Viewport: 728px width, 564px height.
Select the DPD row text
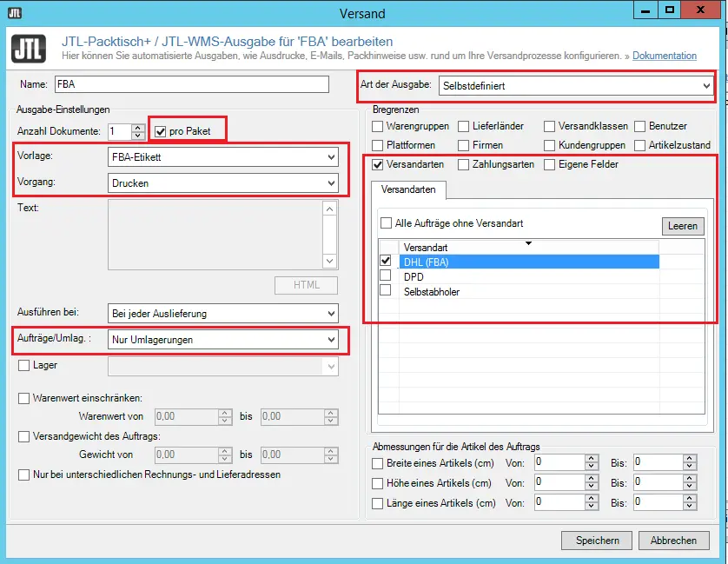coord(414,277)
